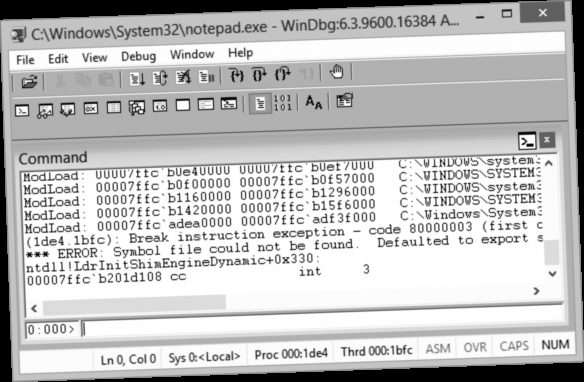Viewport: 584px width, 382px height.
Task: Click the horizontal scrollbar right arrow
Action: pyautogui.click(x=536, y=291)
